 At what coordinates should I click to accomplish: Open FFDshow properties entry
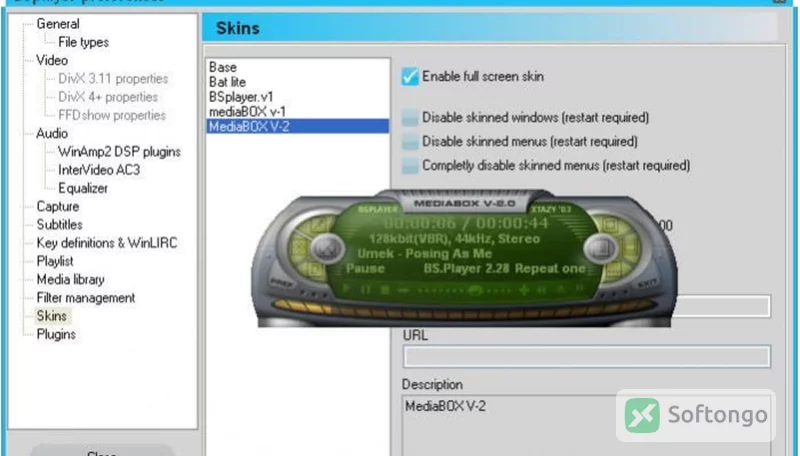(x=112, y=115)
